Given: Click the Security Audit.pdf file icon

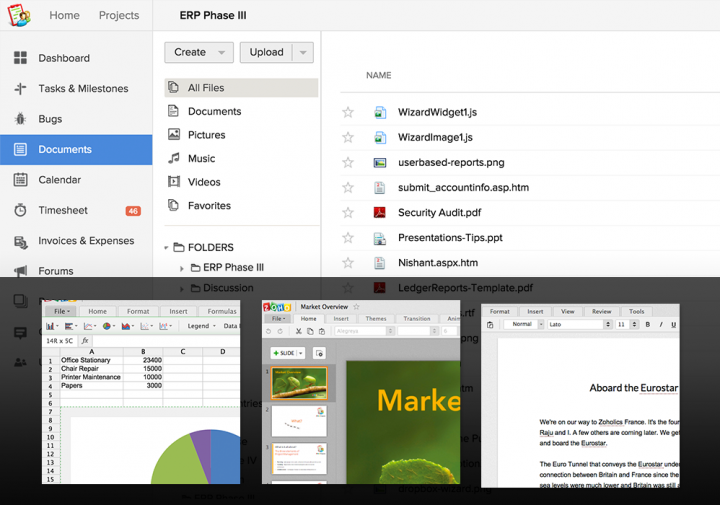Looking at the screenshot, I should (x=379, y=213).
